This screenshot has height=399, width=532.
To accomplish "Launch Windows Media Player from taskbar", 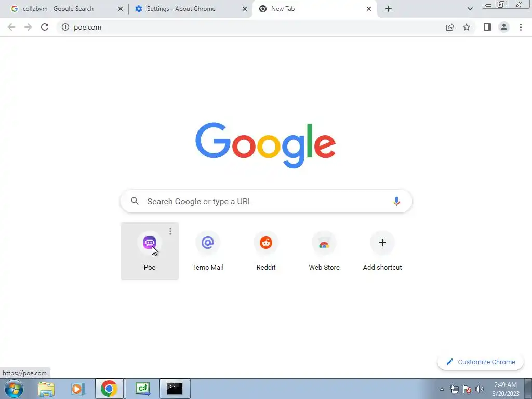I will tap(78, 389).
